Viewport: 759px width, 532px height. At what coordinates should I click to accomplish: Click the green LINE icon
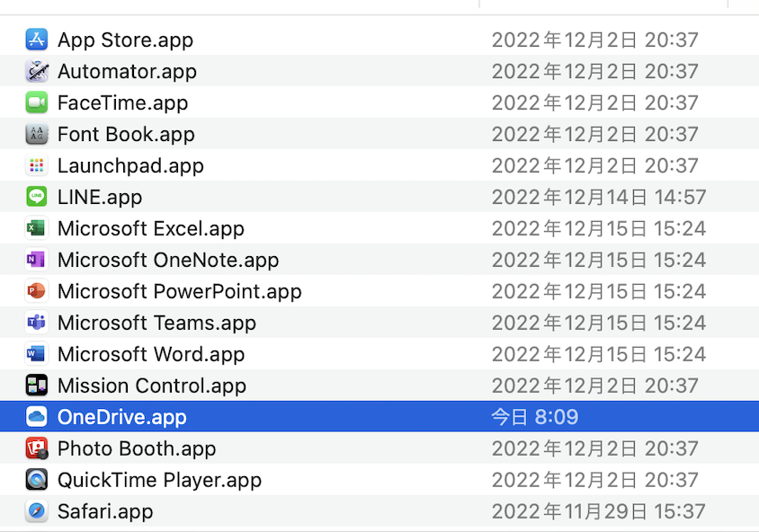[37, 197]
